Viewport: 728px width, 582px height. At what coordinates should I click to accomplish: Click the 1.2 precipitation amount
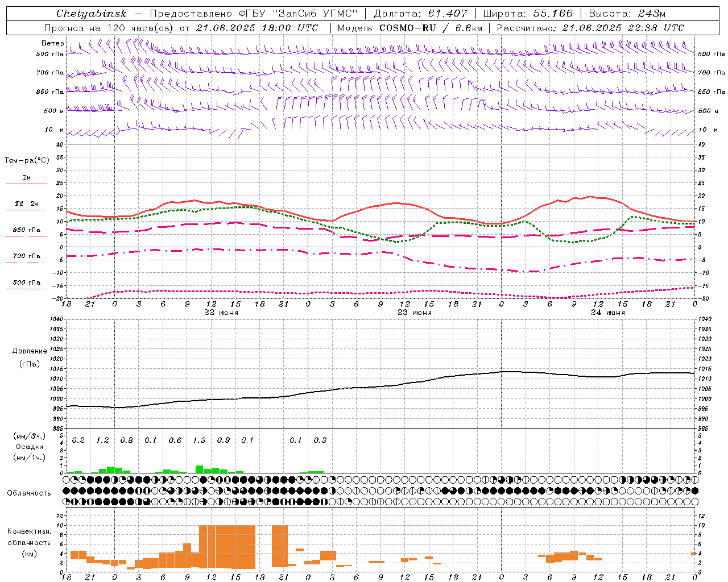tap(102, 440)
